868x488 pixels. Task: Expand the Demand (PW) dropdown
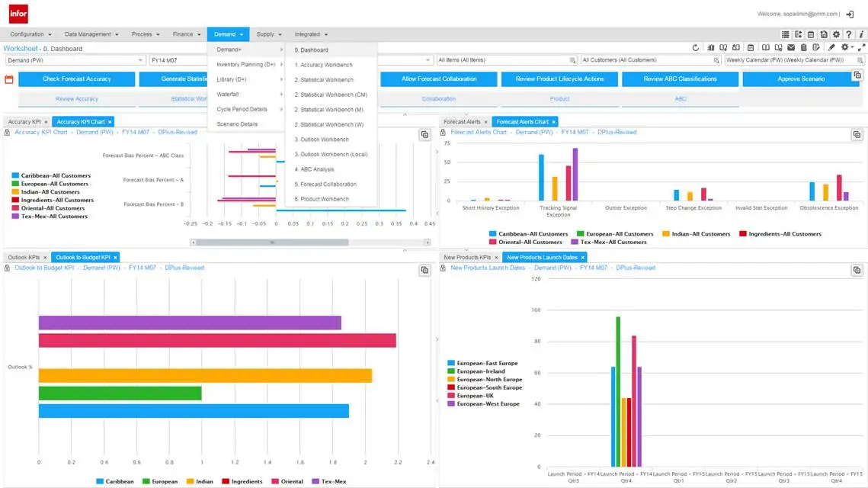coord(75,59)
